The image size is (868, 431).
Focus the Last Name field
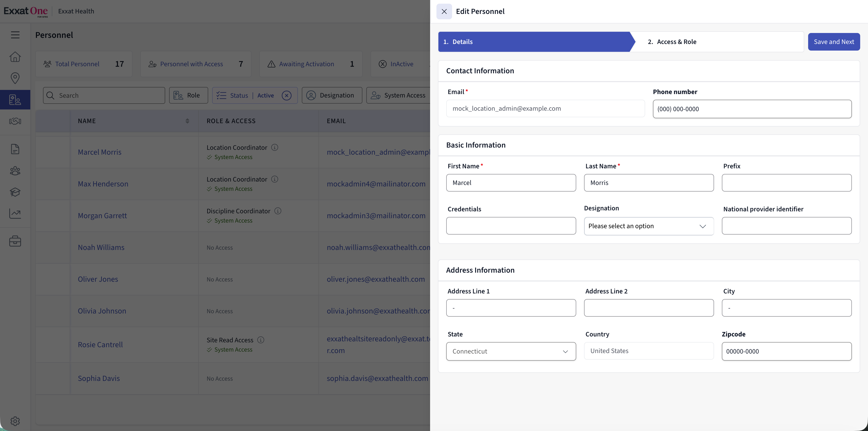click(649, 183)
